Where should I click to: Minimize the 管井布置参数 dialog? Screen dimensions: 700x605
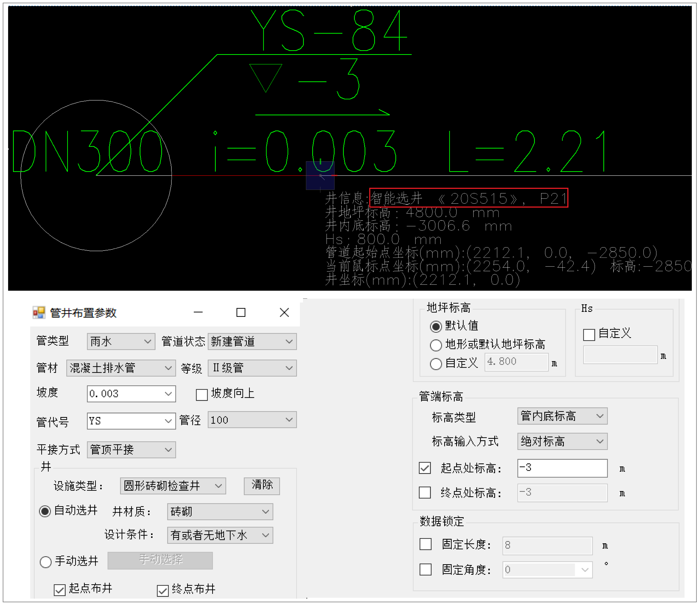[x=198, y=313]
